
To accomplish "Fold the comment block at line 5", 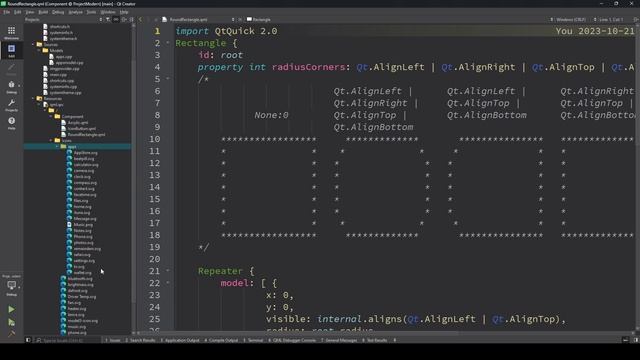I will pos(168,78).
